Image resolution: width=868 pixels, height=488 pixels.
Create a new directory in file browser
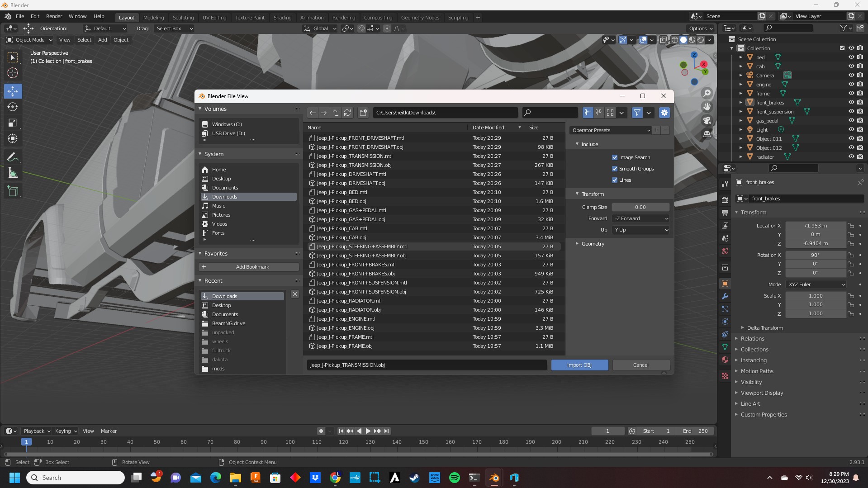363,113
